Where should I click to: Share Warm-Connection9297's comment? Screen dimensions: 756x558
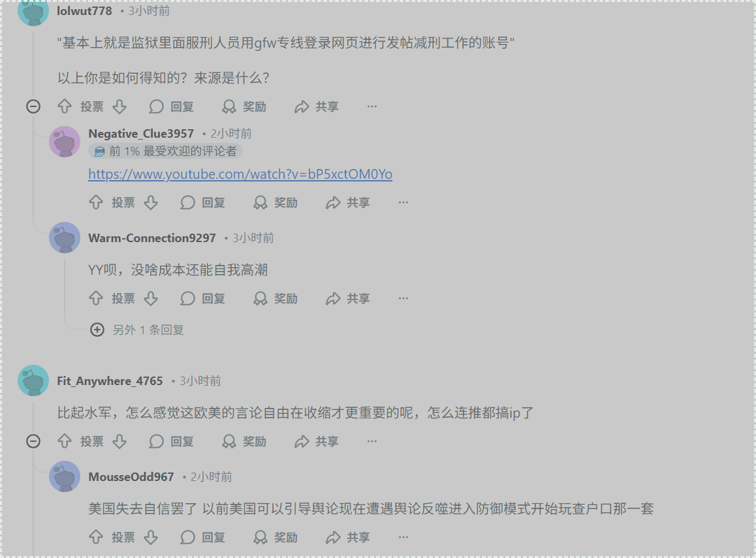348,298
